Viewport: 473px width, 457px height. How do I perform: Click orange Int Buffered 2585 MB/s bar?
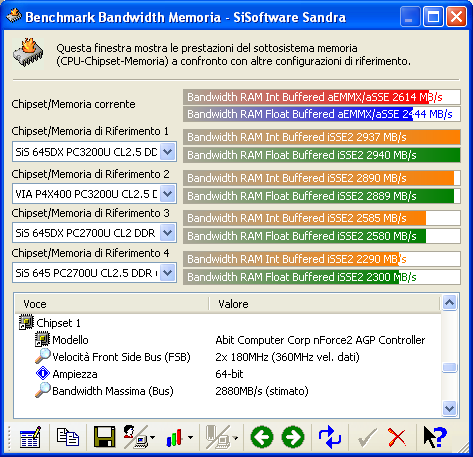coord(322,218)
